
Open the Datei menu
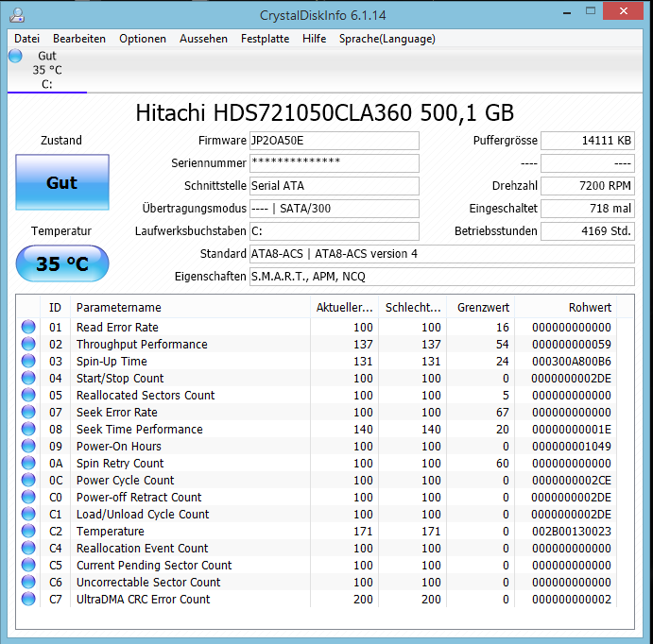tap(26, 39)
